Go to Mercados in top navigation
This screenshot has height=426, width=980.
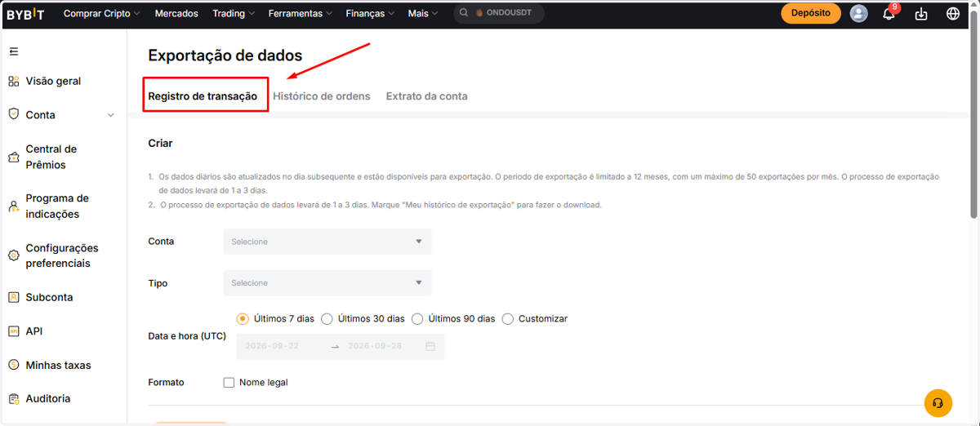click(176, 14)
